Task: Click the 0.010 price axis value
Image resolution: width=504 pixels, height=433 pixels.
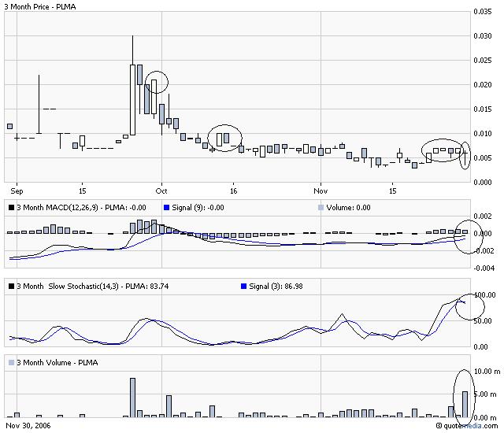Action: coord(483,134)
